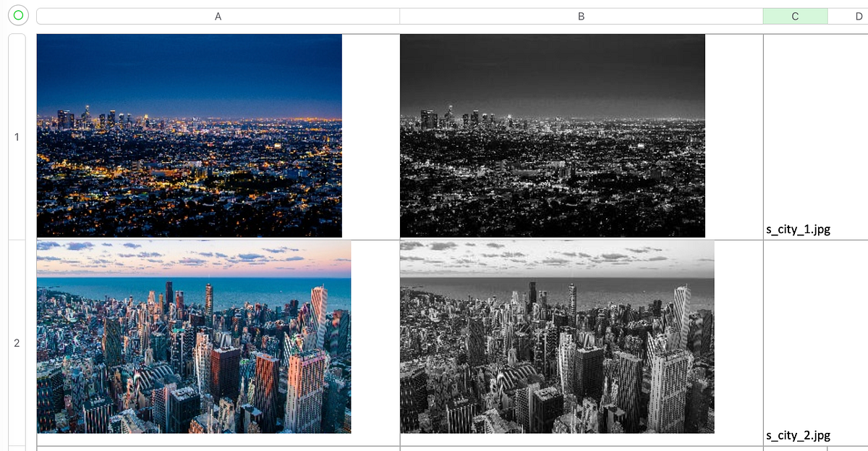This screenshot has width=868, height=451.
Task: Click the grayscale aerial skyscraper photo in row 2
Action: (x=557, y=337)
